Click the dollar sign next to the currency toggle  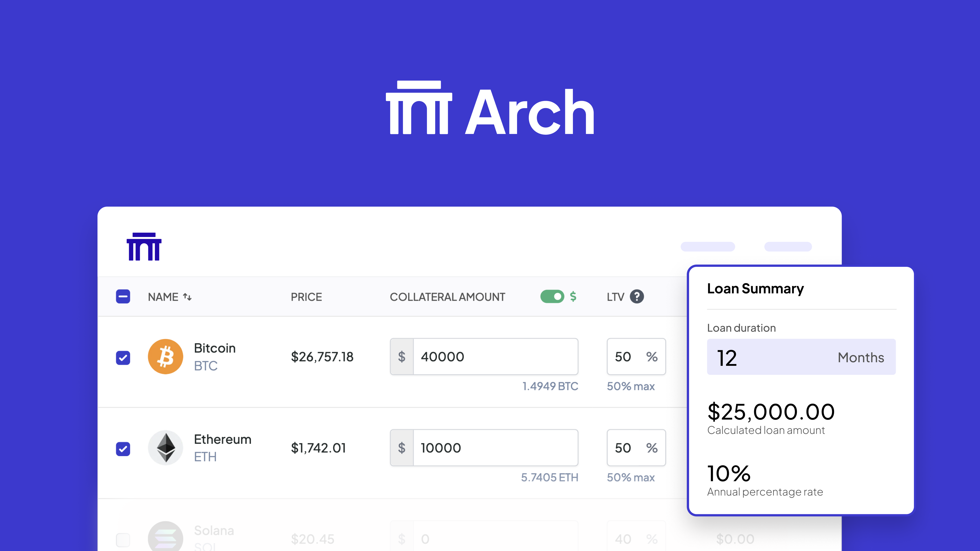573,297
